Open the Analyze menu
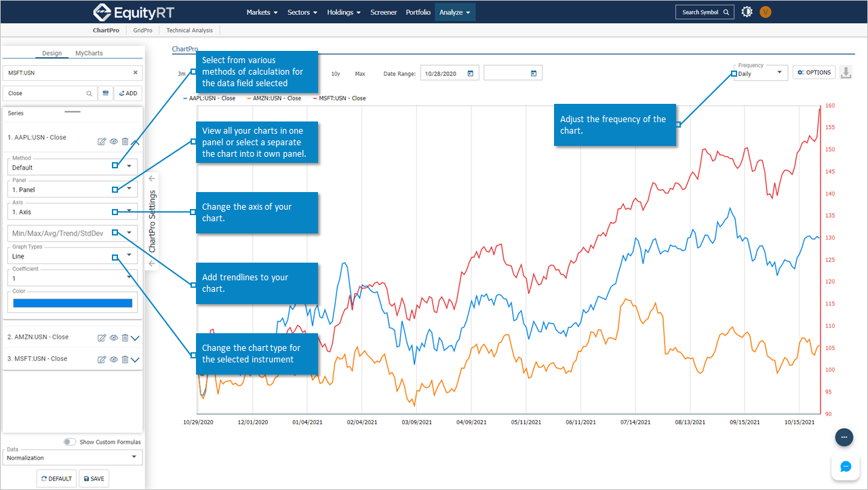 (x=455, y=12)
